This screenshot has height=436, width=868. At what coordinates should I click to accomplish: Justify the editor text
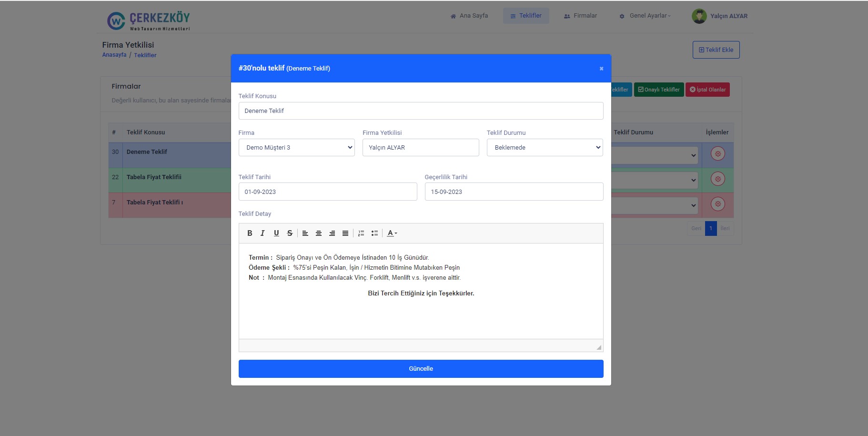pyautogui.click(x=345, y=233)
